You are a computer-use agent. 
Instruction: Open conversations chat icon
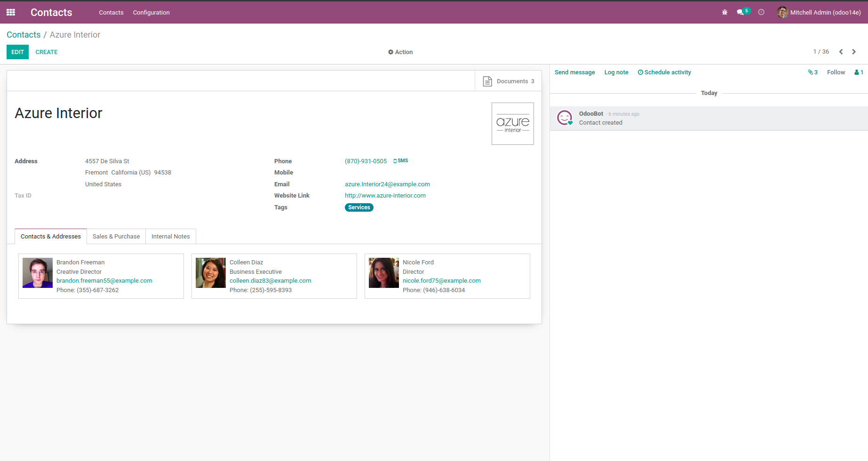[741, 12]
